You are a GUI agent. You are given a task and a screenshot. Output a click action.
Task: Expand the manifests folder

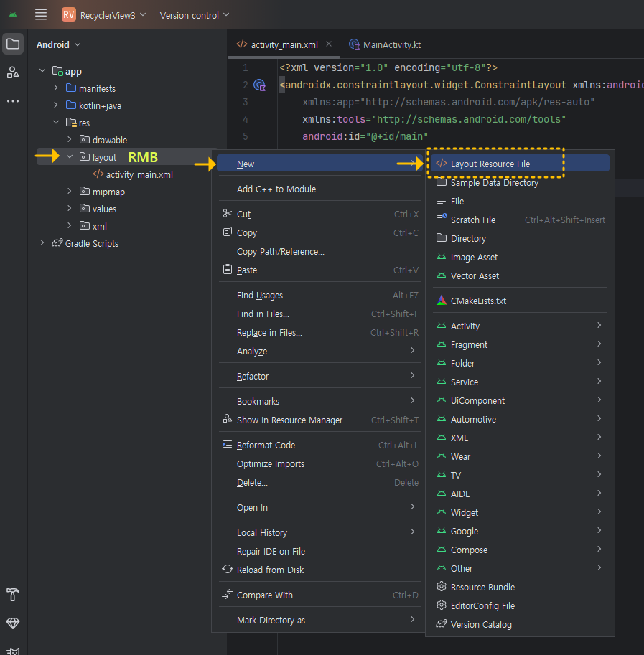pyautogui.click(x=55, y=88)
